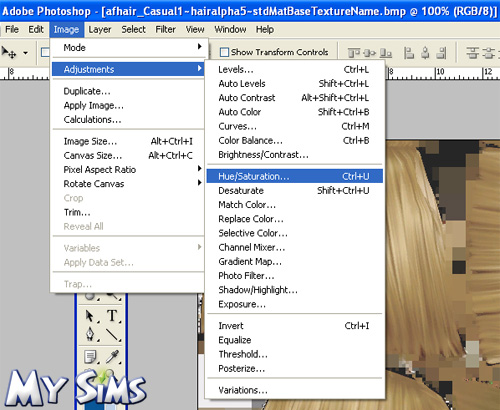Click the Align right edges icon
The image size is (500, 410).
pos(441,53)
